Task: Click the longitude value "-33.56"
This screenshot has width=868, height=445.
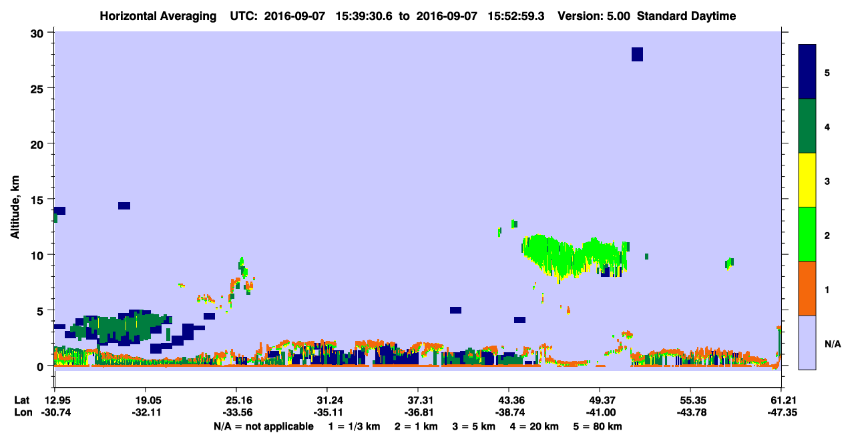Action: tap(236, 412)
